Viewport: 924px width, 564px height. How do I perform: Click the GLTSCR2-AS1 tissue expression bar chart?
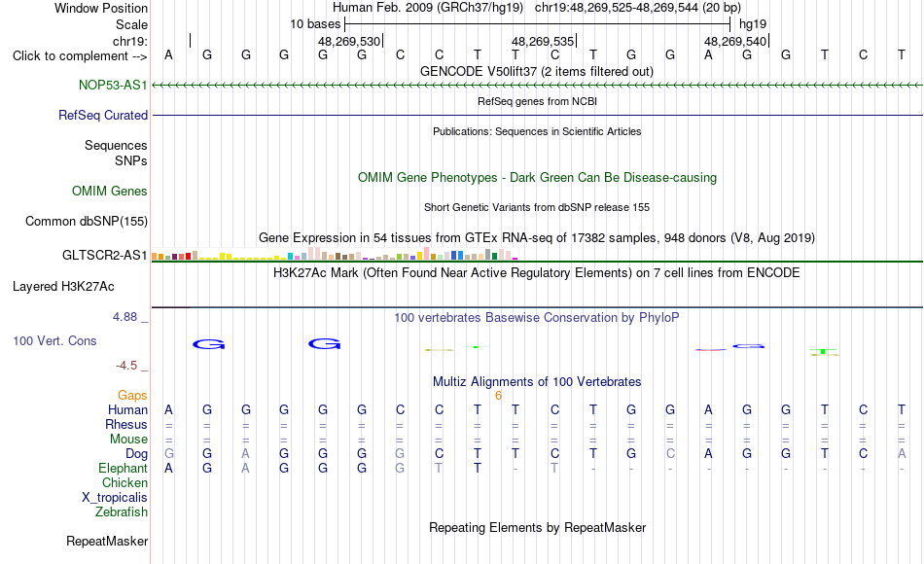335,254
